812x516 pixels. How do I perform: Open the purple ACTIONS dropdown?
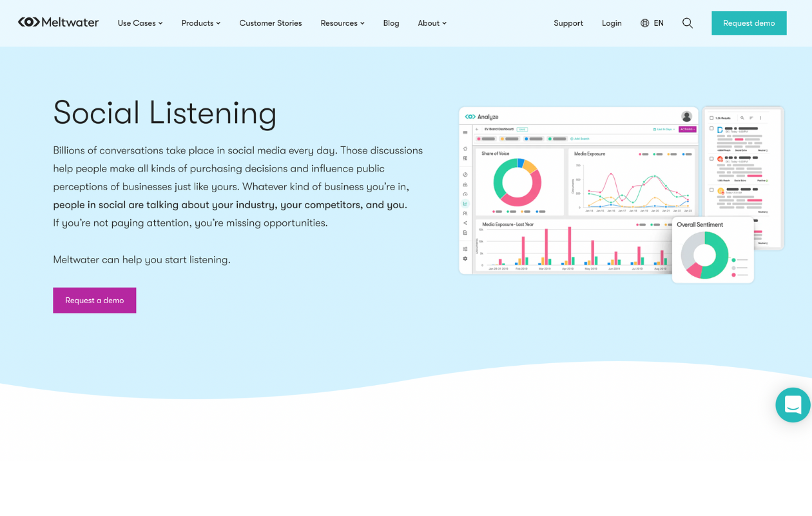coord(688,129)
